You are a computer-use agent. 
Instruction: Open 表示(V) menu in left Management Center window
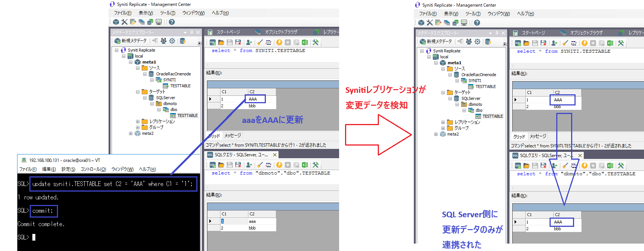(x=146, y=13)
